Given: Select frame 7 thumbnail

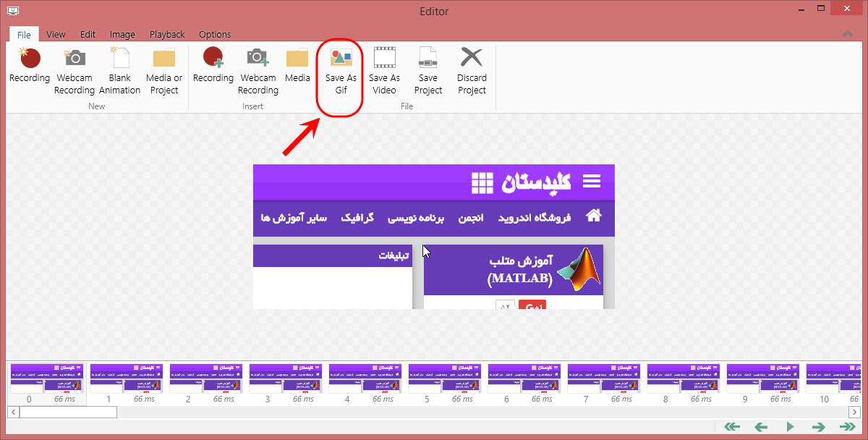Looking at the screenshot, I should 605,384.
